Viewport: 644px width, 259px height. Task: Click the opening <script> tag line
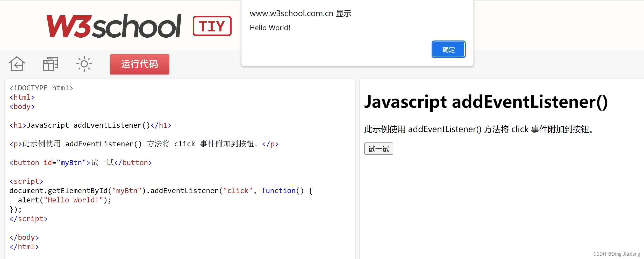click(x=26, y=181)
